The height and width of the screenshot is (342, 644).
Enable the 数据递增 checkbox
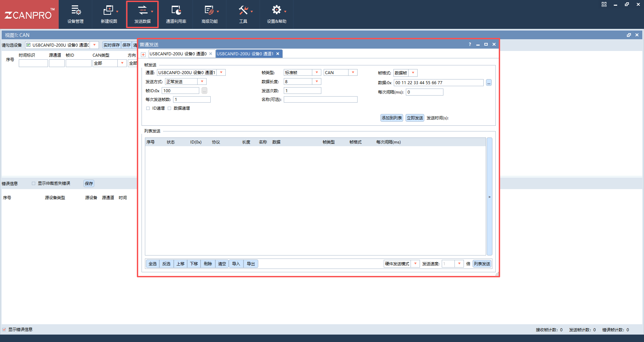point(169,108)
